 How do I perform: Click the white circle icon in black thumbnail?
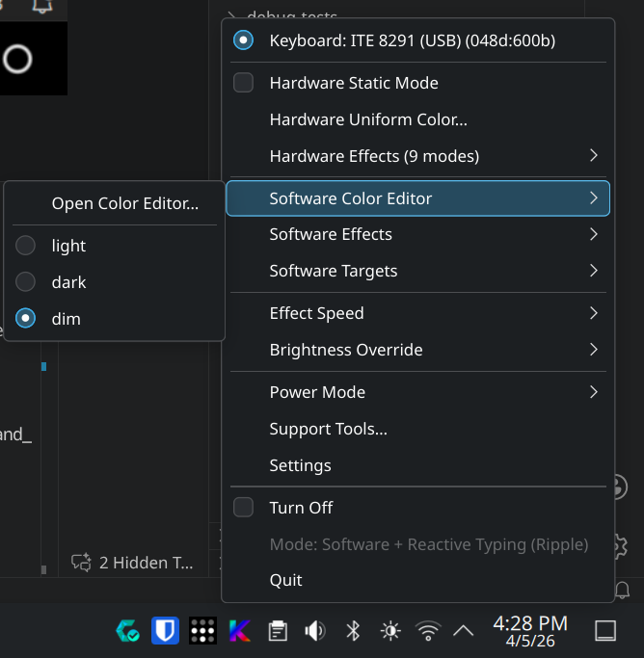pyautogui.click(x=17, y=59)
